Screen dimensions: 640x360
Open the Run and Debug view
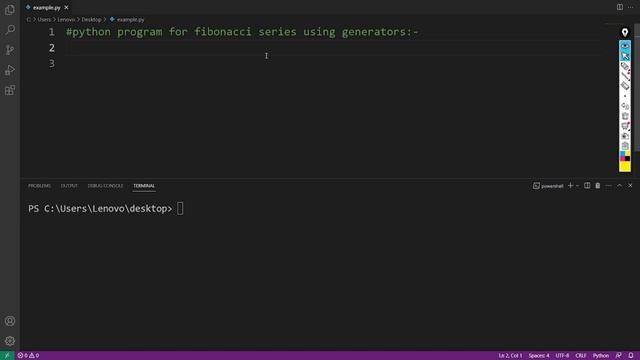point(10,70)
